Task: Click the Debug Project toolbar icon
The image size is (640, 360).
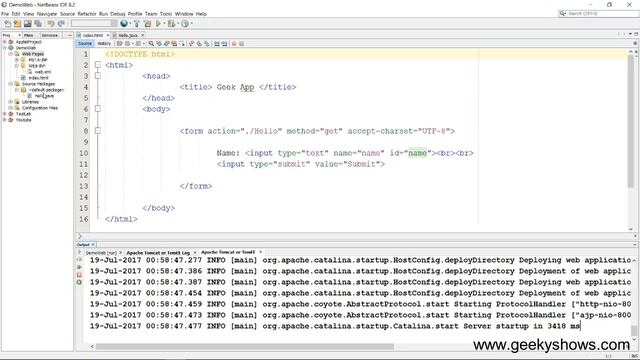Action: 171,24
